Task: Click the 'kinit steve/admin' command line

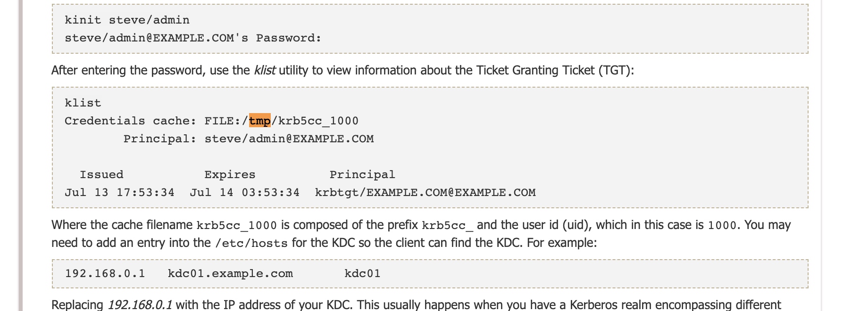Action: click(127, 20)
